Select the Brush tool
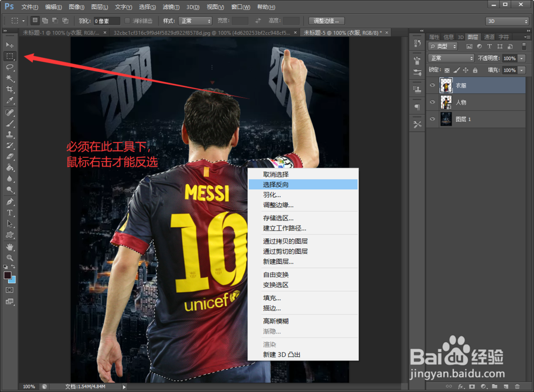Image resolution: width=534 pixels, height=392 pixels. (x=10, y=124)
